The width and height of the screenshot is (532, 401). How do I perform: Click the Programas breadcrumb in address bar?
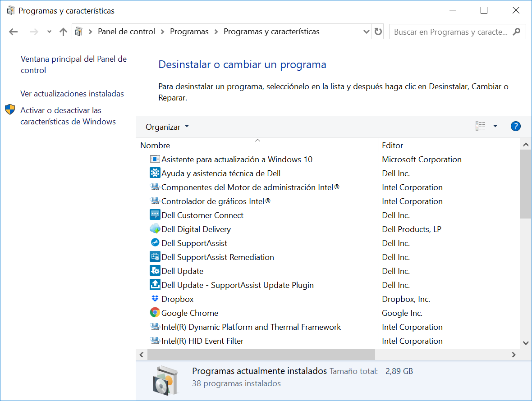189,32
